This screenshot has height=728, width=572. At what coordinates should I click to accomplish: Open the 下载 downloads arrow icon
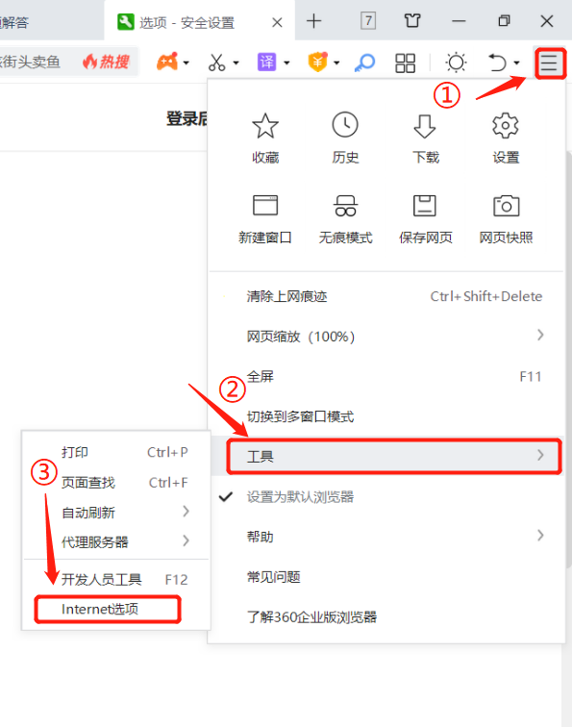(425, 126)
